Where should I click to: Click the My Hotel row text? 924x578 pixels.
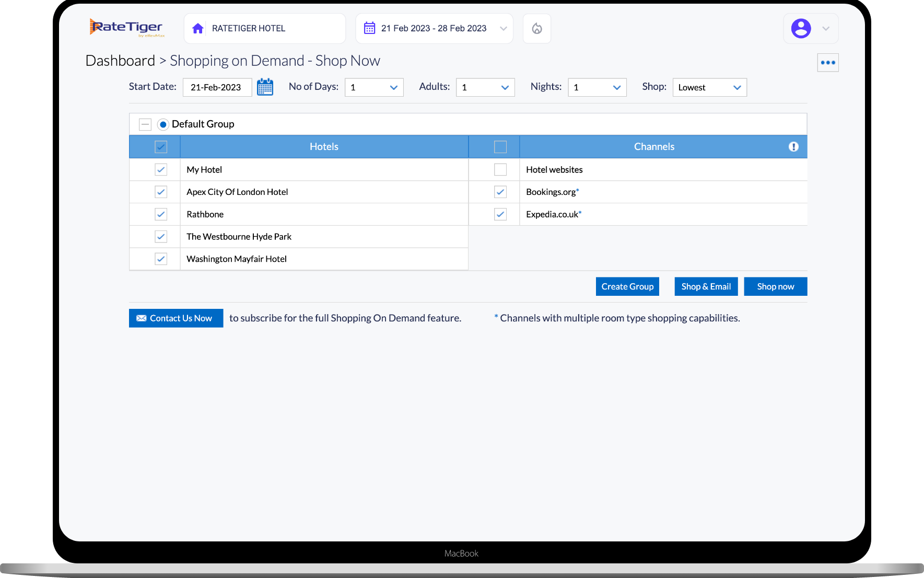204,170
